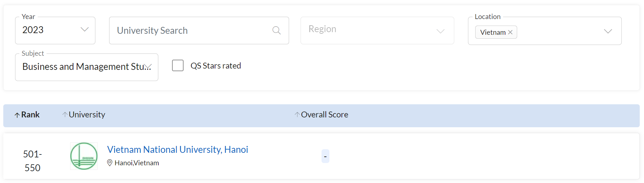
Task: Focus the University Search input field
Action: (199, 30)
